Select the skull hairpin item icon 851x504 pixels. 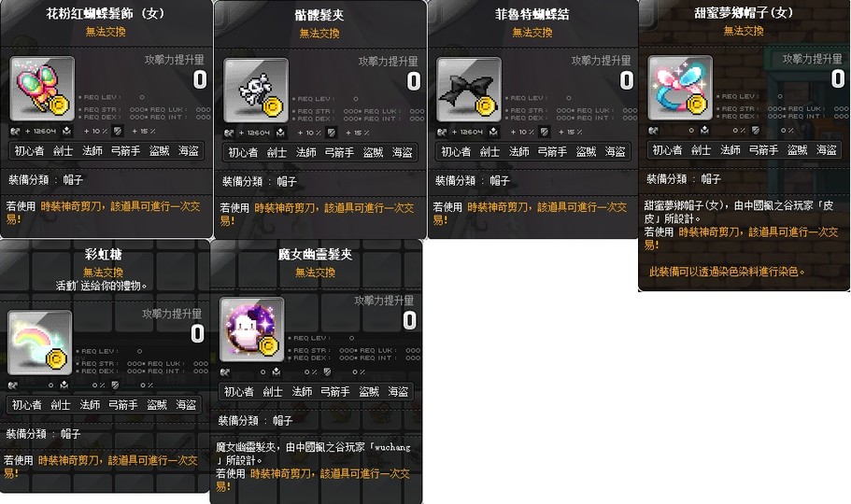[x=256, y=90]
